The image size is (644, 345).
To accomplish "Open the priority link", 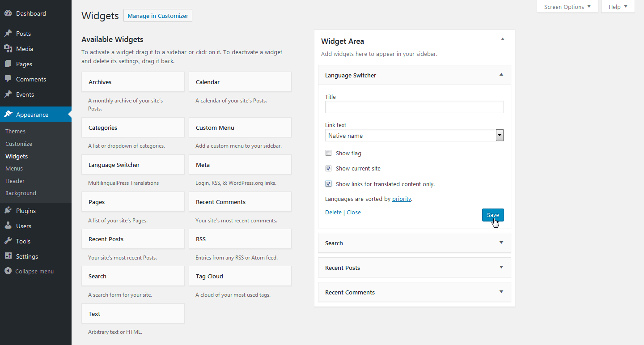I will 401,198.
